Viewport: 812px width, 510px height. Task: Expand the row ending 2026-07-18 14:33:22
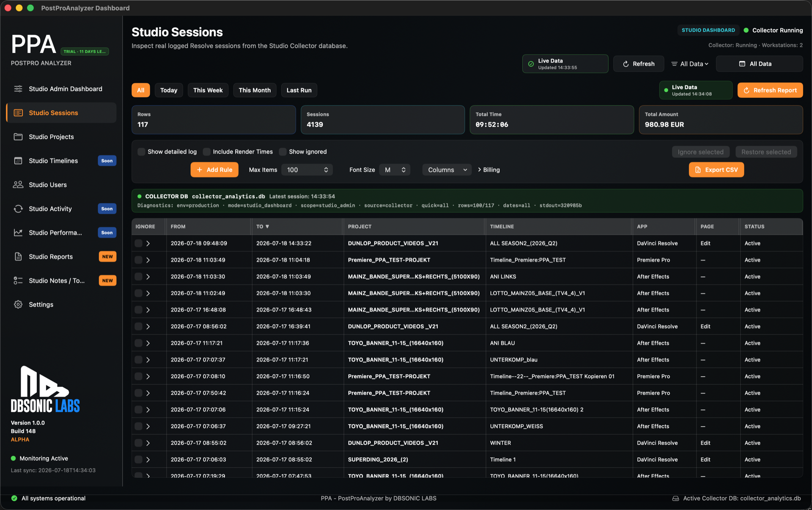tap(148, 243)
